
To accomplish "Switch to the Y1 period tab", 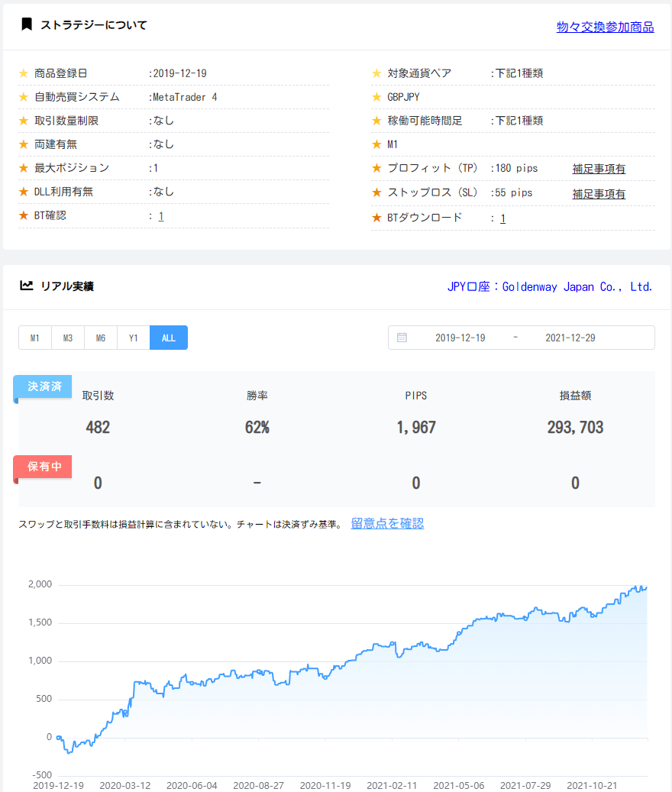I will point(133,337).
